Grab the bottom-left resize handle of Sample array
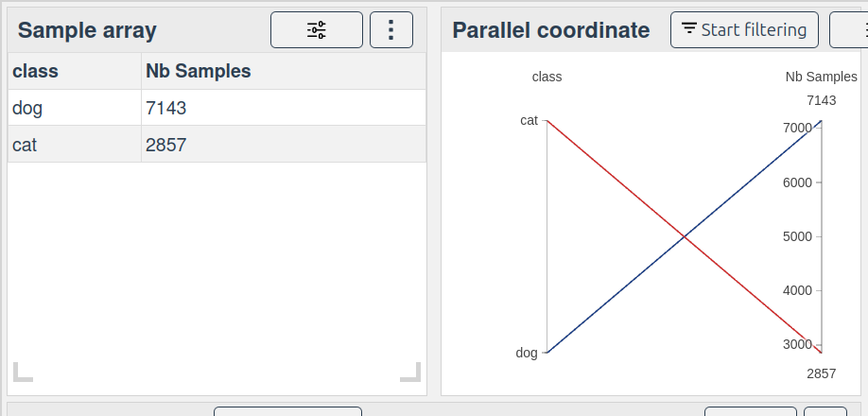Viewport: 868px width, 416px height. click(23, 372)
